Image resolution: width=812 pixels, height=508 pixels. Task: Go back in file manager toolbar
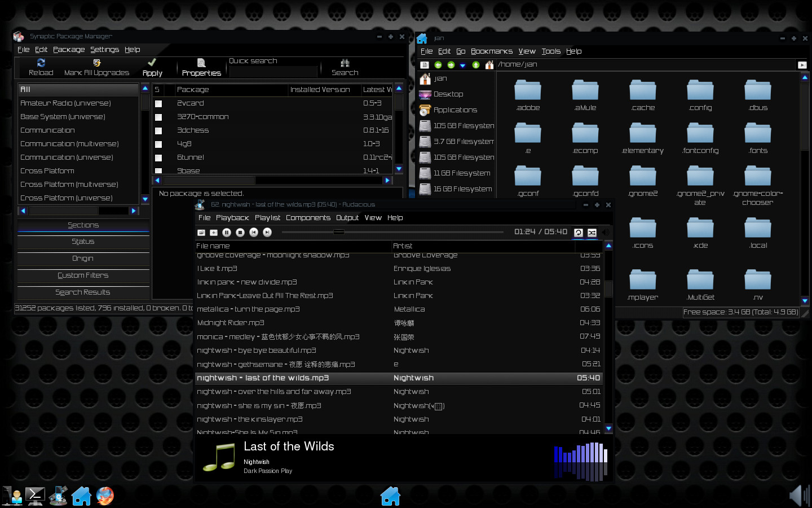[438, 65]
